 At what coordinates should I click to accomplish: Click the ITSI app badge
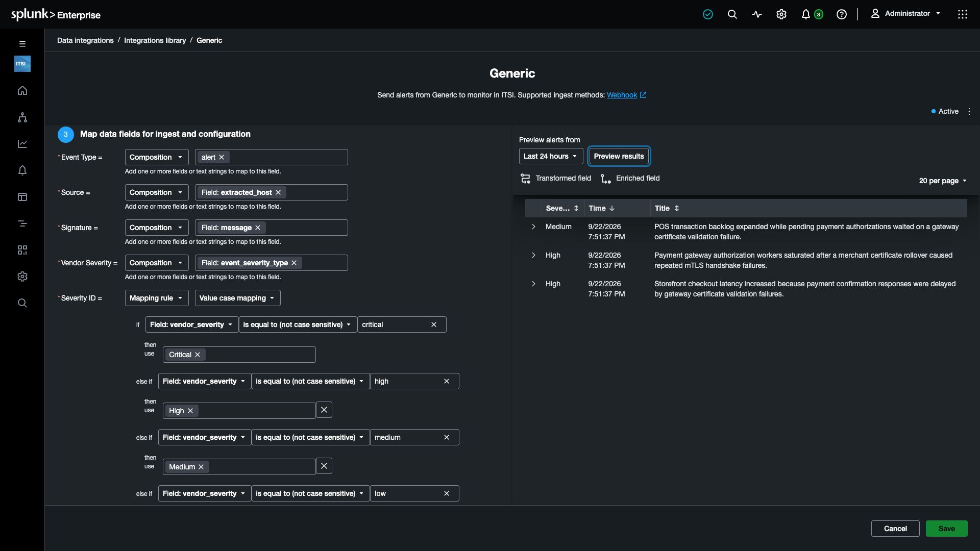[22, 64]
